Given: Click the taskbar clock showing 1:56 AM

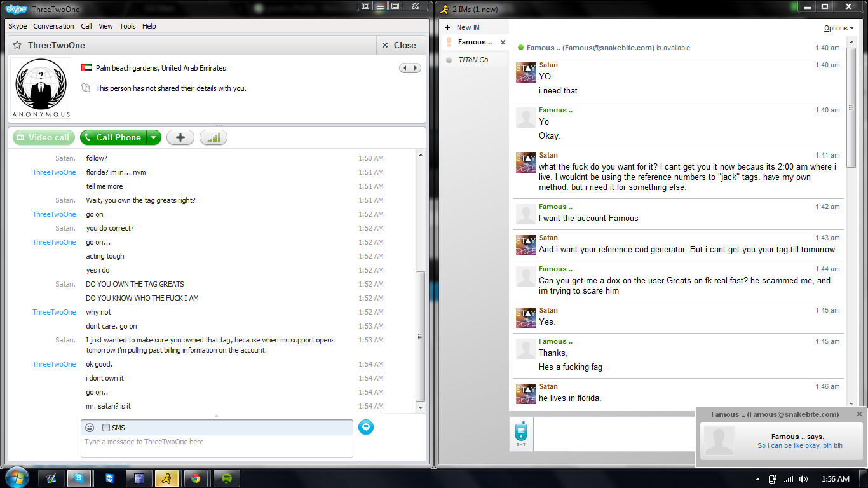Looking at the screenshot, I should pos(834,479).
